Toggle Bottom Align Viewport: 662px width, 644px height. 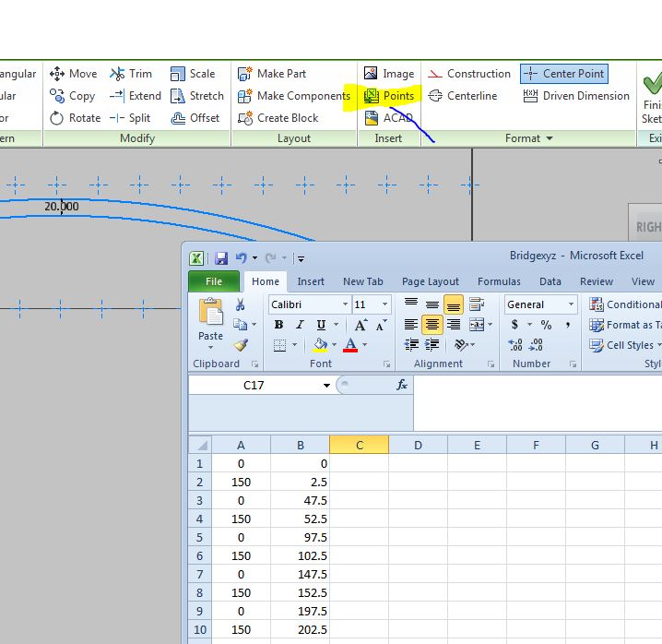(453, 304)
